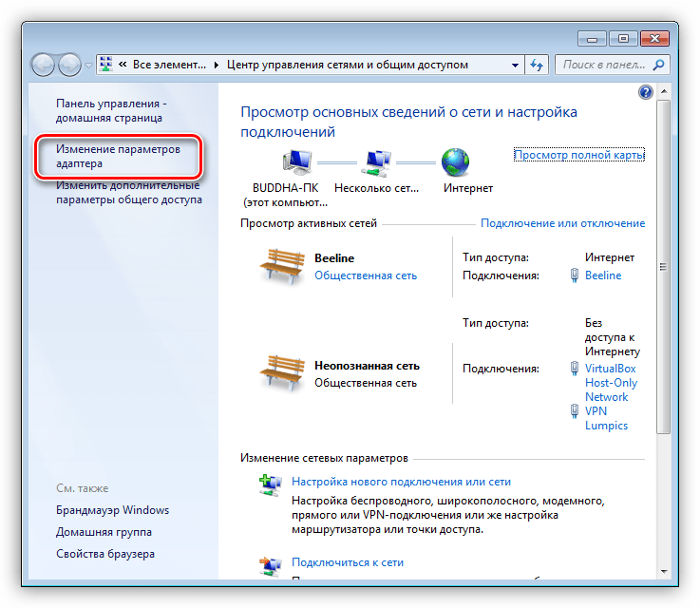Open "Изменение параметров адаптера" link
Image resolution: width=700 pixels, height=608 pixels.
[118, 156]
